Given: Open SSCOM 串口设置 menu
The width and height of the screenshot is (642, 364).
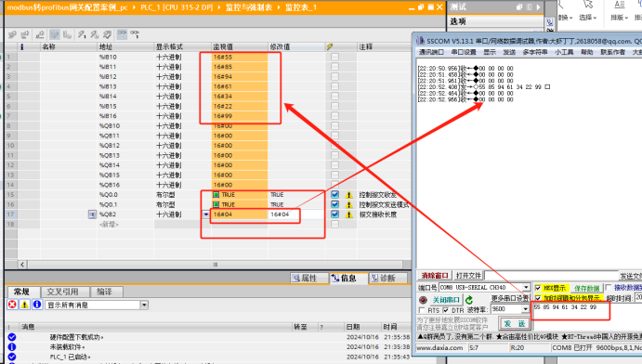Looking at the screenshot, I should pyautogui.click(x=464, y=52).
